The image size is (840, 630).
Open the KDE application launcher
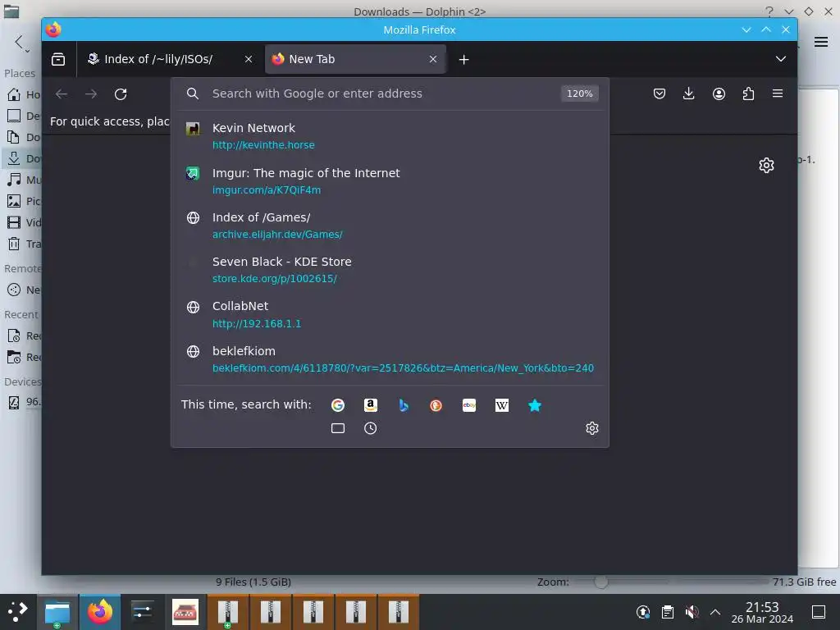click(18, 611)
